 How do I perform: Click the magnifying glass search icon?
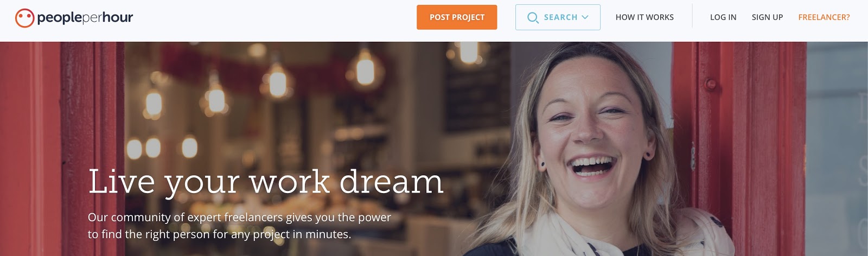pos(533,17)
